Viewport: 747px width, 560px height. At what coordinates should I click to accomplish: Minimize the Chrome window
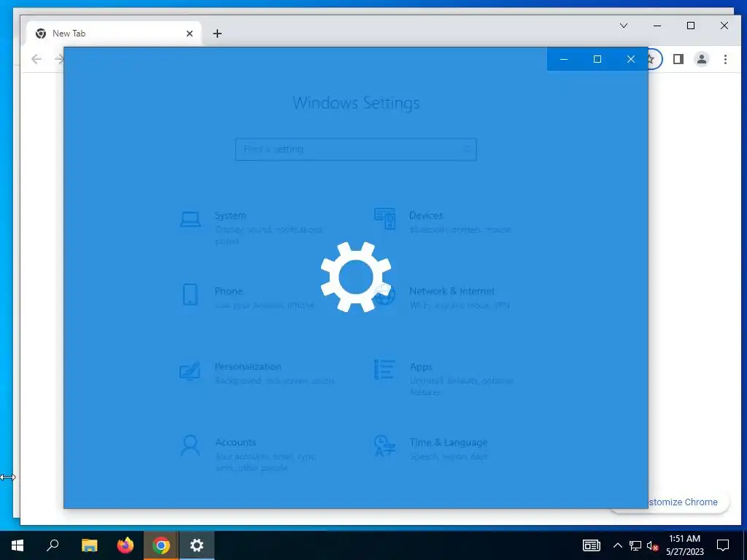[x=657, y=26]
